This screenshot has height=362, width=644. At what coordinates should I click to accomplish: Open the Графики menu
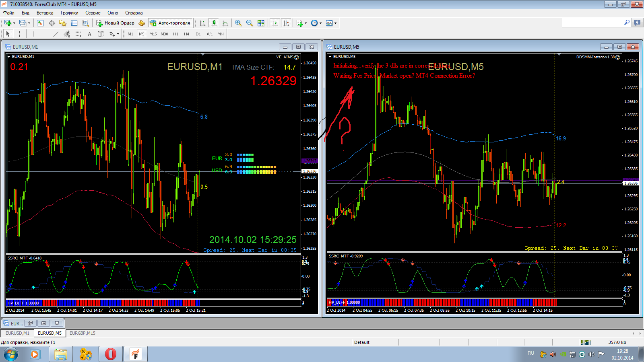[70, 13]
